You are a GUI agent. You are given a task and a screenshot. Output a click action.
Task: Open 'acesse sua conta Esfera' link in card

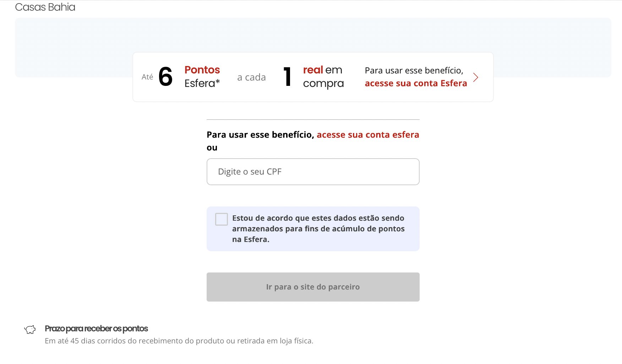pos(416,83)
